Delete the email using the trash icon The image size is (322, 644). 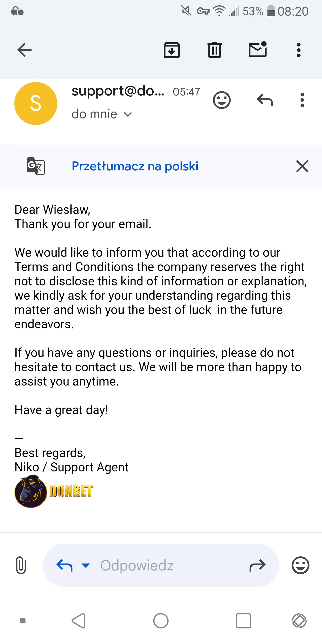[x=214, y=50]
